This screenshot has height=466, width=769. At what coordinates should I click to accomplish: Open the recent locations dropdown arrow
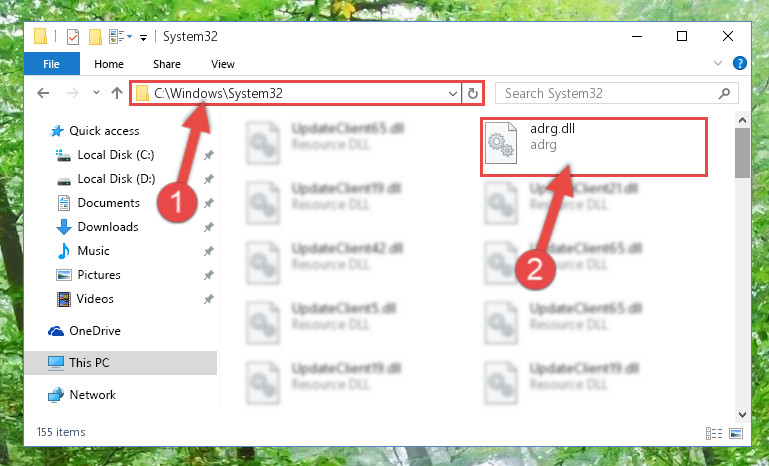(96, 93)
